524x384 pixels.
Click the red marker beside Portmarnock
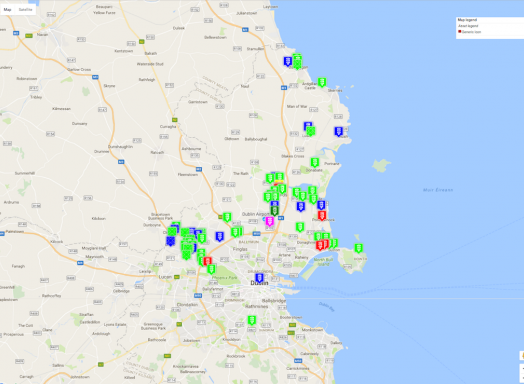pos(322,216)
